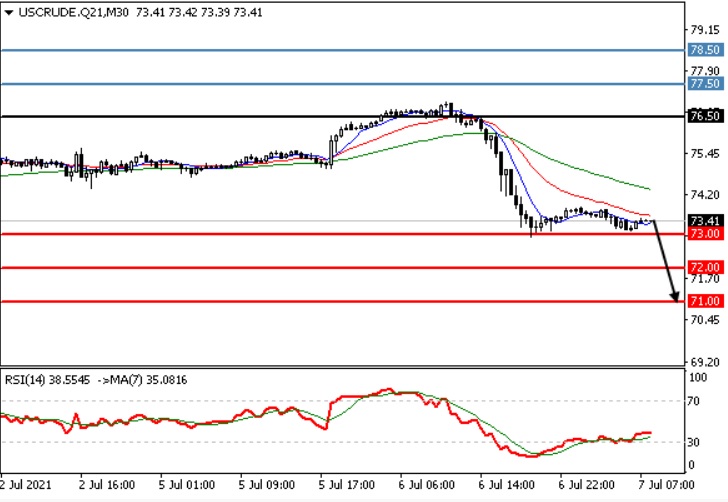Viewport: 728px width, 502px height.
Task: Click the 2 Jul 16:00 time axis label
Action: tap(107, 485)
